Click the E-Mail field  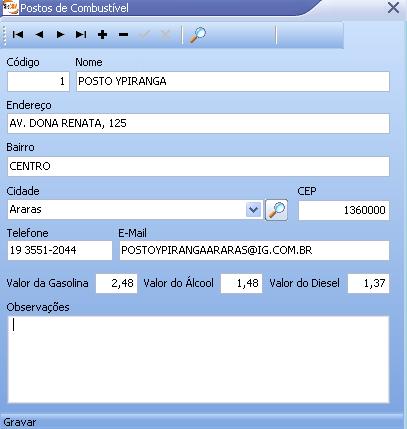point(254,250)
